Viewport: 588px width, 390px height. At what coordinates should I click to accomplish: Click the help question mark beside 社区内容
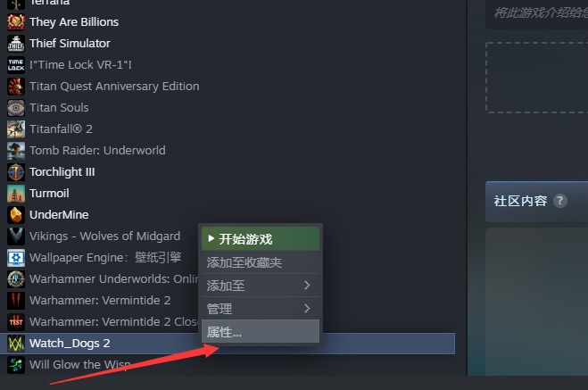[559, 201]
